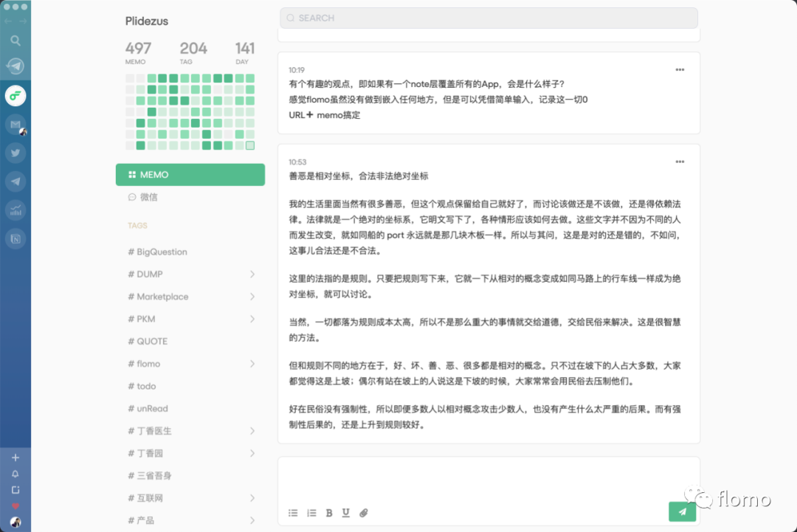
Task: Open options menu for the 10:19 memo
Action: (680, 69)
